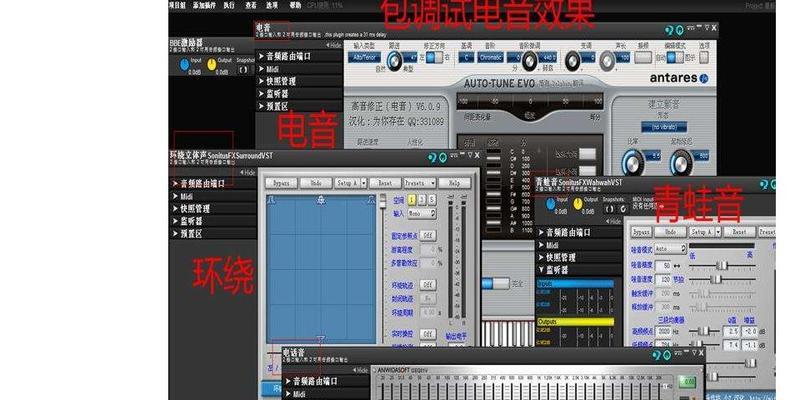
Task: Adjust the 哇音幅度 slider in wahwah plugin
Action: [721, 265]
